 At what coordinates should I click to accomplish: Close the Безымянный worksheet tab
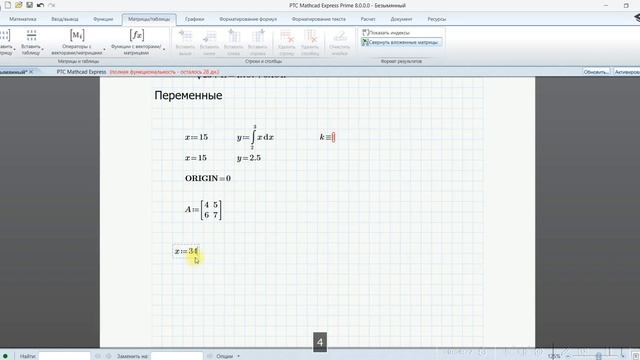(x=31, y=72)
